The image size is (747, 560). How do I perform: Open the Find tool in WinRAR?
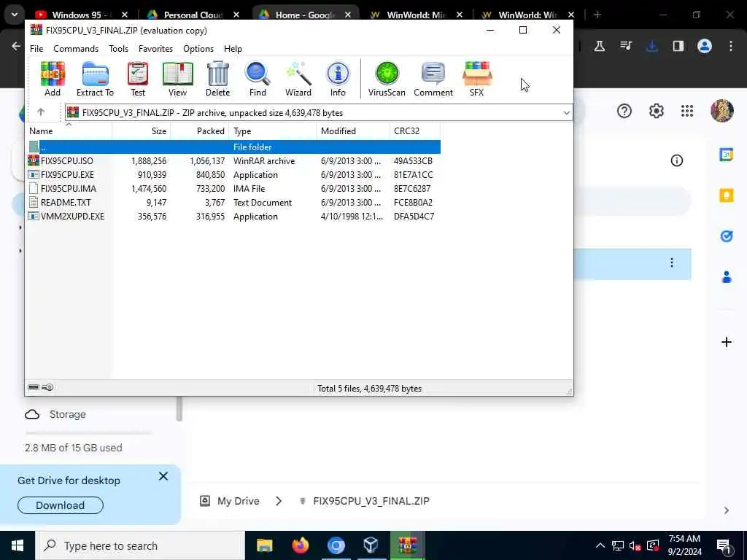click(x=258, y=79)
